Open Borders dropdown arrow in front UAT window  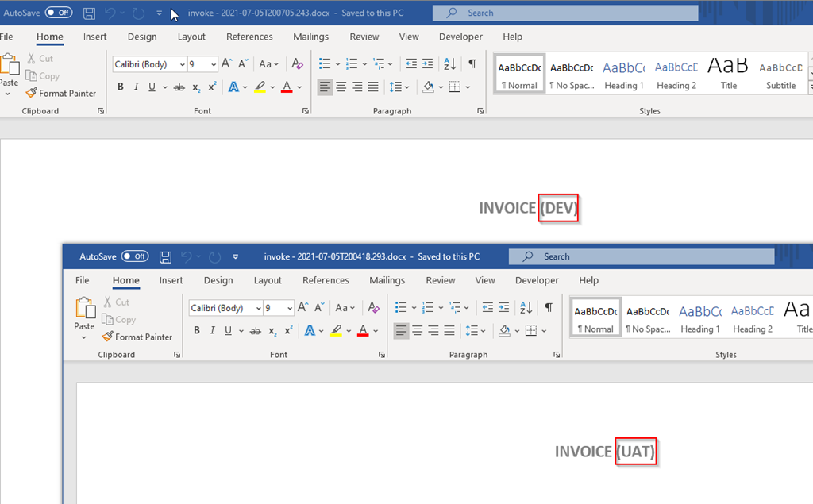tap(544, 331)
